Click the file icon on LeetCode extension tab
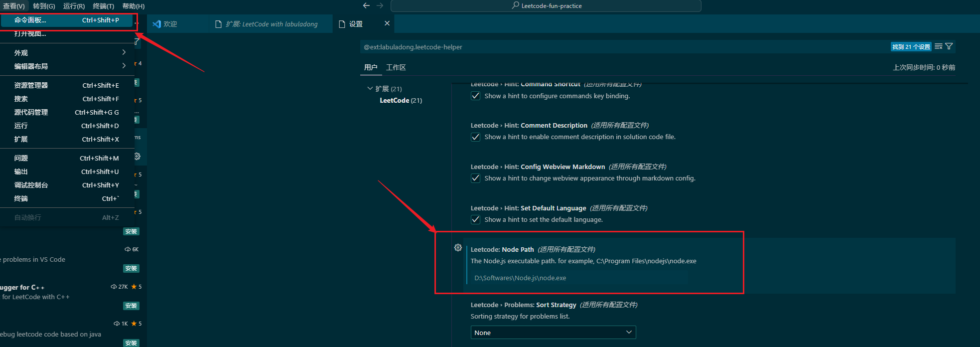Screen dimensions: 980x347 click(x=218, y=24)
